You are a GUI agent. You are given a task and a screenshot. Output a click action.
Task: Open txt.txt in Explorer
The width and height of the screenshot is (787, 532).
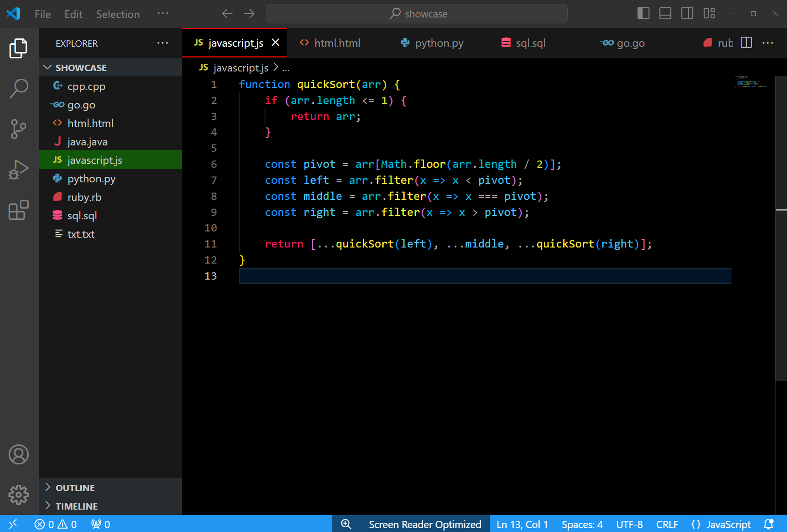point(110,234)
